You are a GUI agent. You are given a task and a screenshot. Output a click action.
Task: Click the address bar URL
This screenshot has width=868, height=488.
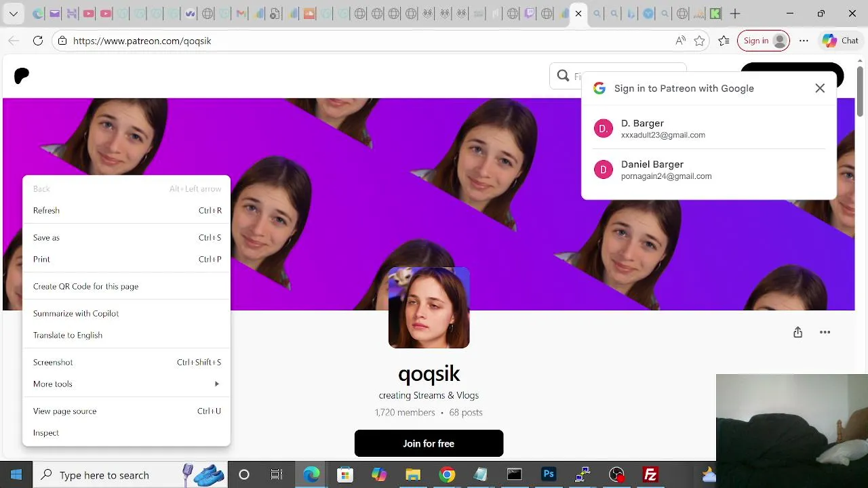142,41
